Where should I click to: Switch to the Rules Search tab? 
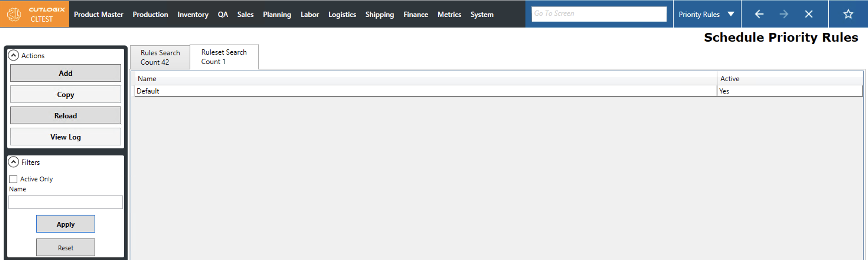coord(160,57)
